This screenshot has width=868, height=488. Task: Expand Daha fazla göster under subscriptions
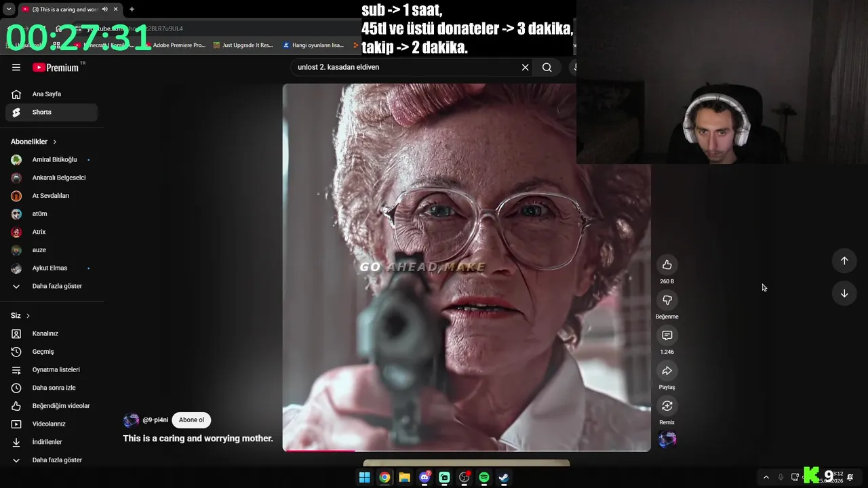(52, 286)
